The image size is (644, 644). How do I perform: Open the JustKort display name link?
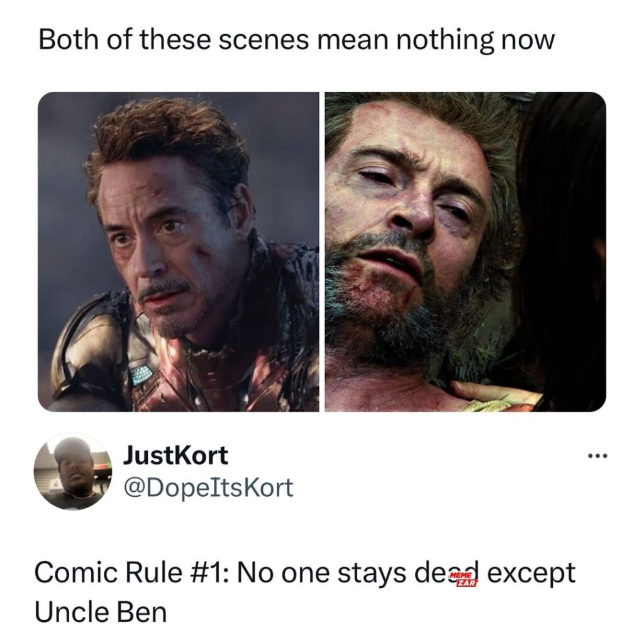tap(175, 455)
